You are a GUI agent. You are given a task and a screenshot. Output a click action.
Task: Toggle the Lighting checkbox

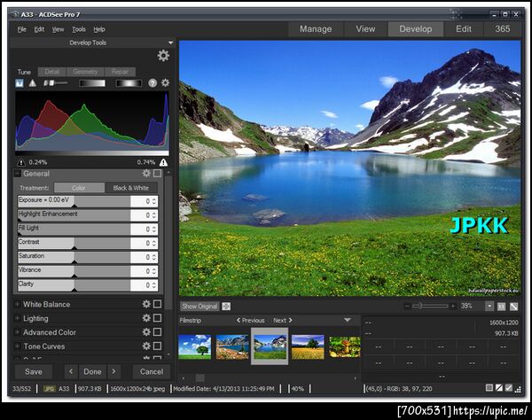(158, 318)
